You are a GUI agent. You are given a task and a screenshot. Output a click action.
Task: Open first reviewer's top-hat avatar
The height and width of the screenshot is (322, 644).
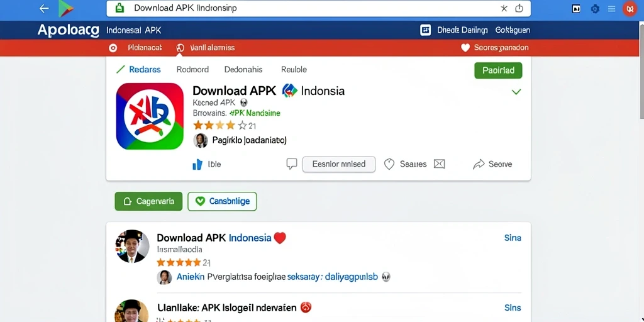click(x=132, y=247)
